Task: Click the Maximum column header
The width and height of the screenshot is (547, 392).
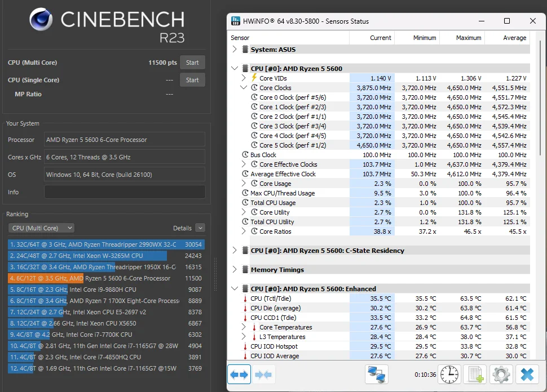Action: click(x=462, y=38)
